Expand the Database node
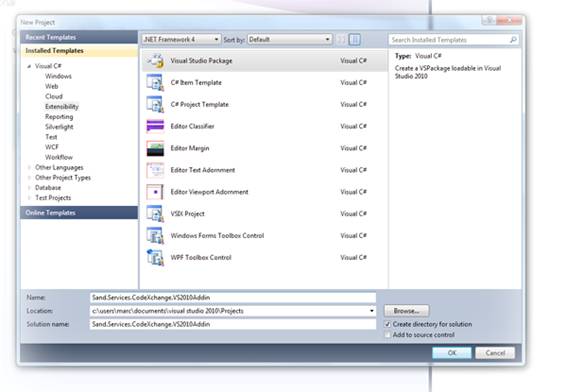Viewport: 567px width, 392px height. (29, 188)
